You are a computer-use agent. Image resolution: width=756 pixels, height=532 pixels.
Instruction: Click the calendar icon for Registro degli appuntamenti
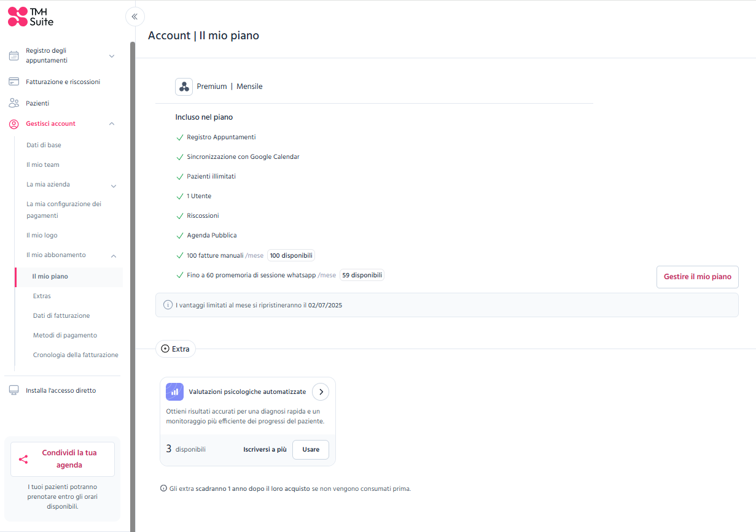[x=14, y=56]
